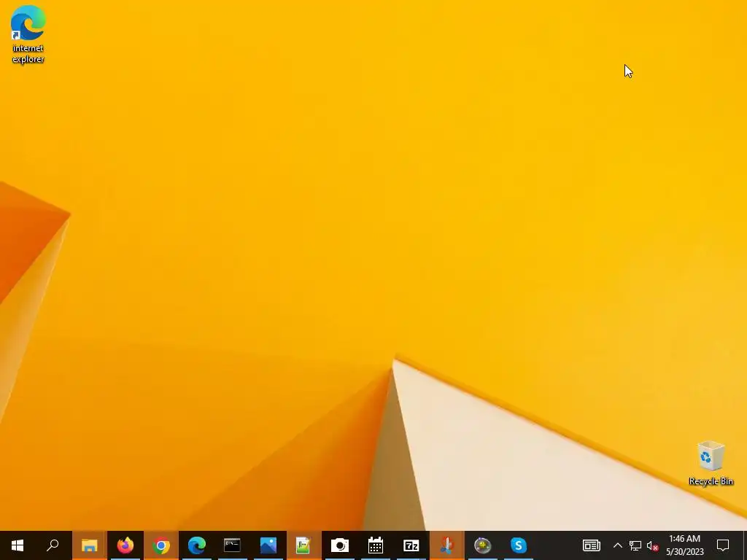
Task: Open Skype from the taskbar
Action: pyautogui.click(x=519, y=545)
